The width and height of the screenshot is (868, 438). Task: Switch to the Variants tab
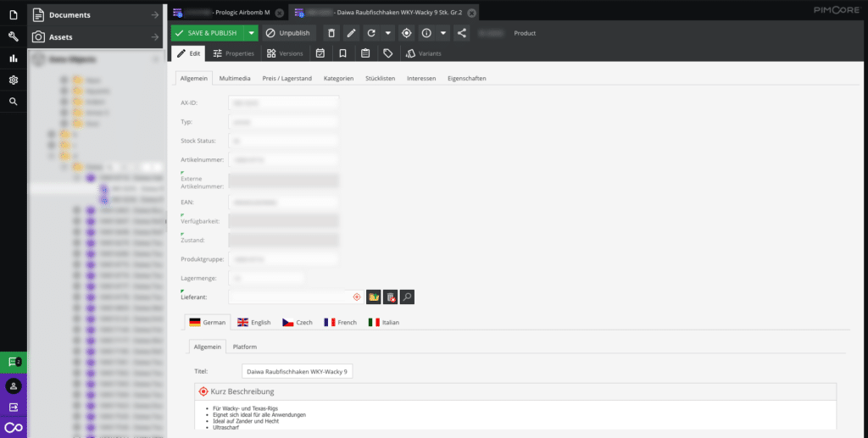coord(424,53)
